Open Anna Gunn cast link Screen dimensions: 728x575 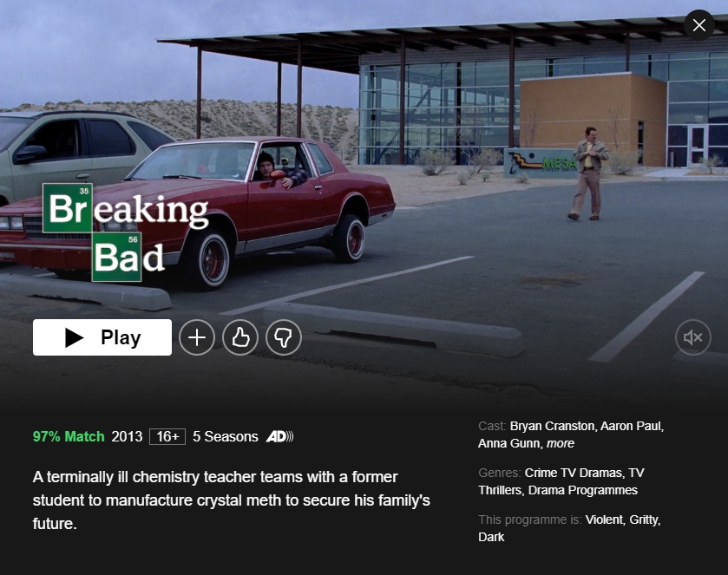[510, 443]
